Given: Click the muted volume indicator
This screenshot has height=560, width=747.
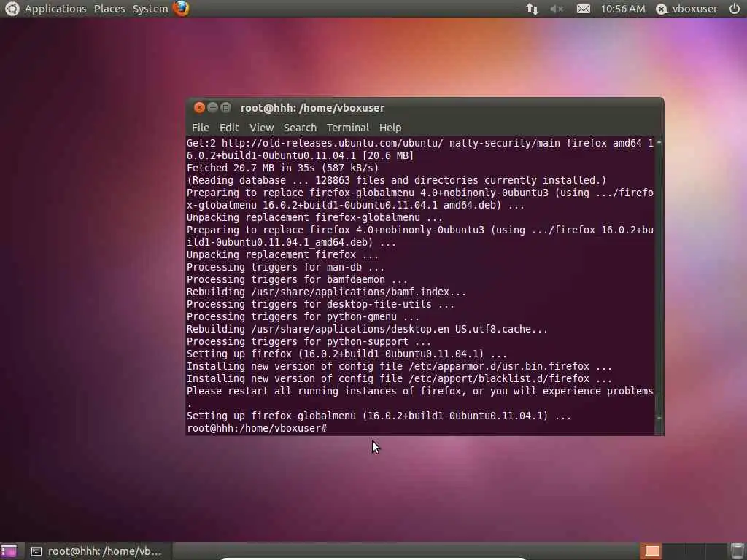Looking at the screenshot, I should click(557, 9).
